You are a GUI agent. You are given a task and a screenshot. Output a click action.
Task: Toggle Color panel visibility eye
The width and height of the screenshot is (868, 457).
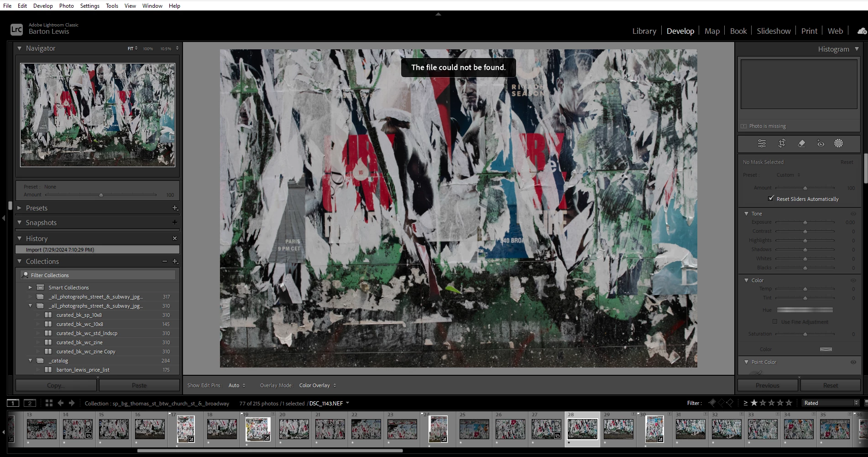point(853,280)
